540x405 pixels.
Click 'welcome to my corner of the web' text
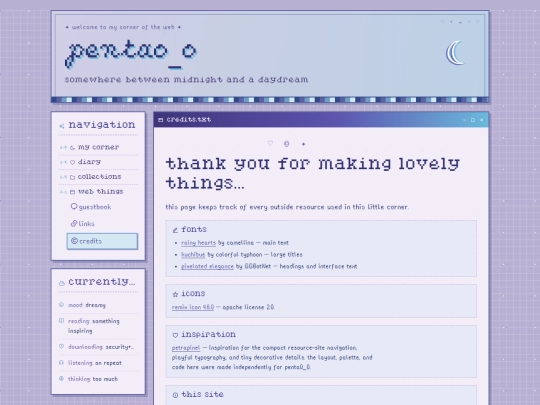pos(123,27)
